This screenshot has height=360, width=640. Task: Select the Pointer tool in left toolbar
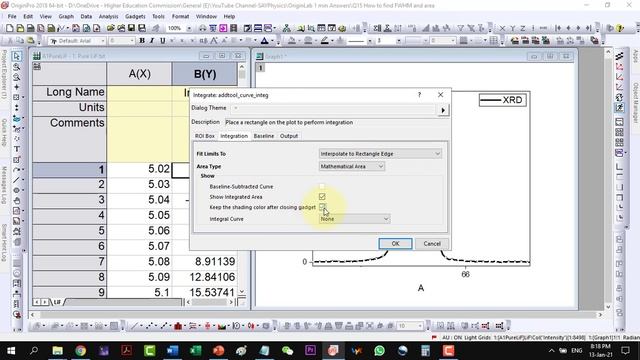[16, 56]
